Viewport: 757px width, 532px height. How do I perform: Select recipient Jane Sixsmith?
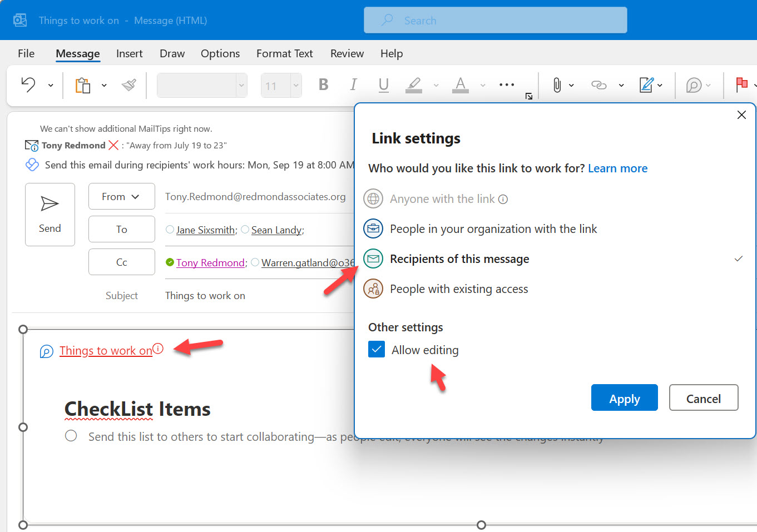click(205, 230)
